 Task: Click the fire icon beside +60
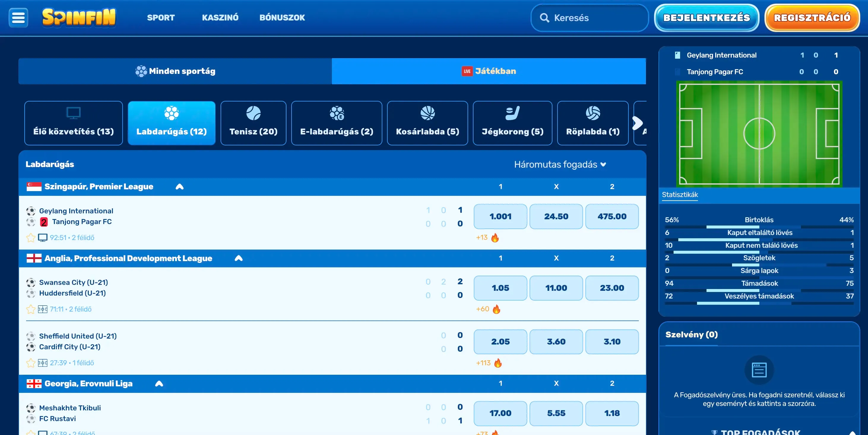click(496, 309)
